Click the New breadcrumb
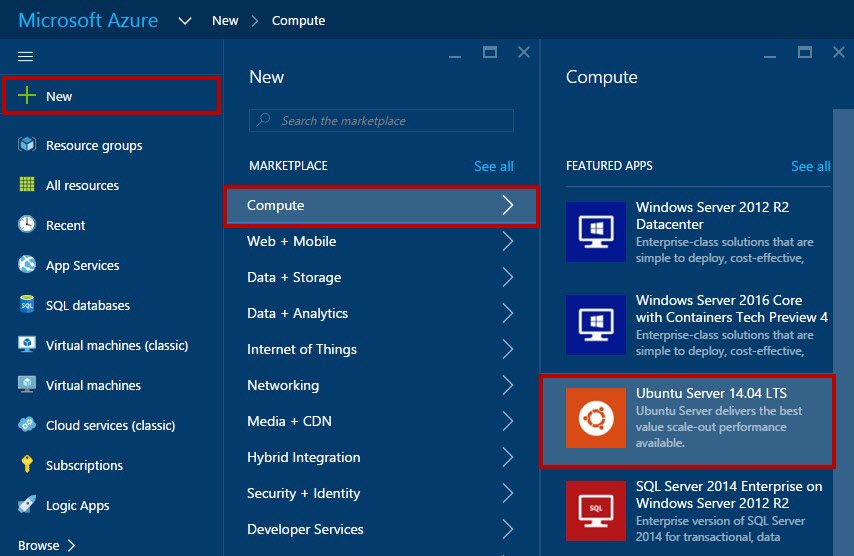Screen dimensions: 854x556 tap(225, 21)
